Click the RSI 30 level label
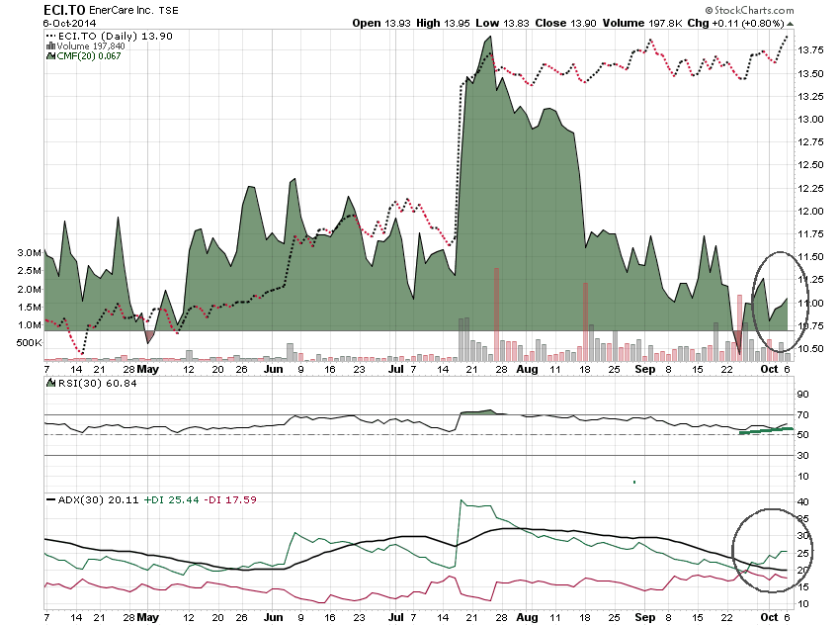This screenshot has height=626, width=840. [803, 456]
